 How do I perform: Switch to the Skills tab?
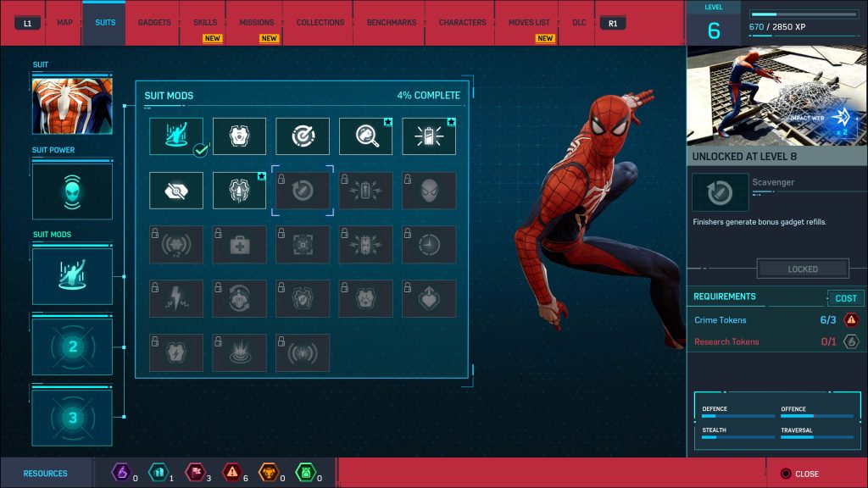tap(205, 23)
